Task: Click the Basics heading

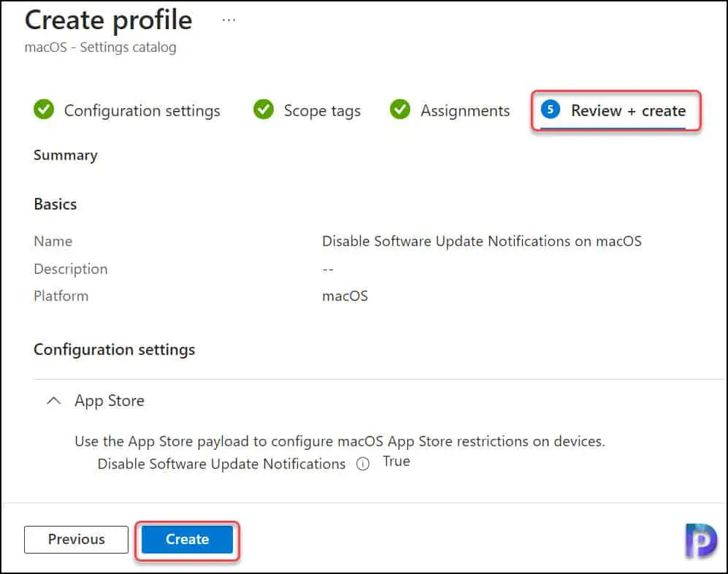Action: (55, 204)
